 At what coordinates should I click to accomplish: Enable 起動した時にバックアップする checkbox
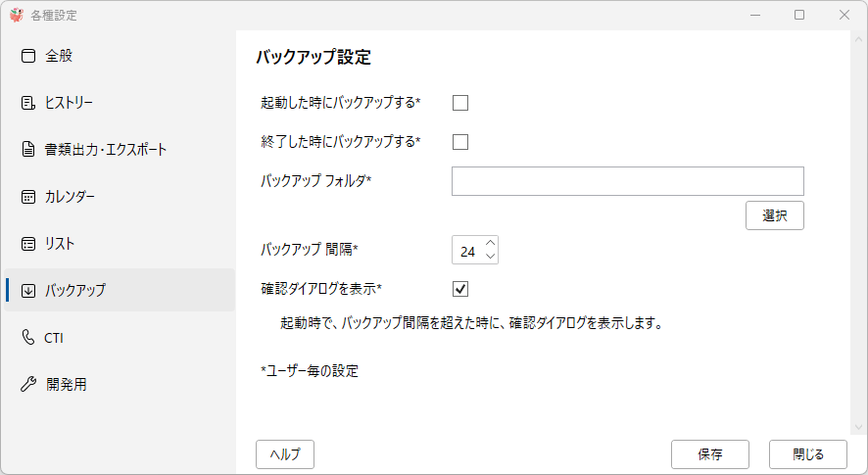click(460, 103)
